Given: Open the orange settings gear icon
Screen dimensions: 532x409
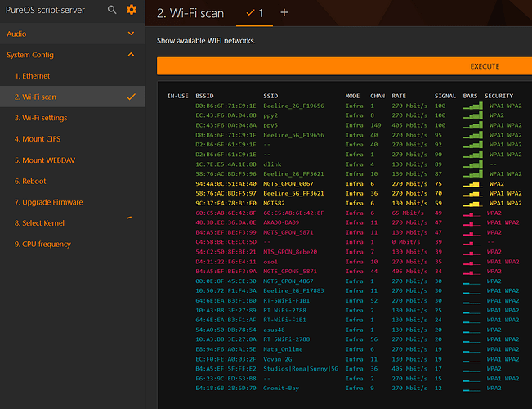Looking at the screenshot, I should (x=132, y=10).
